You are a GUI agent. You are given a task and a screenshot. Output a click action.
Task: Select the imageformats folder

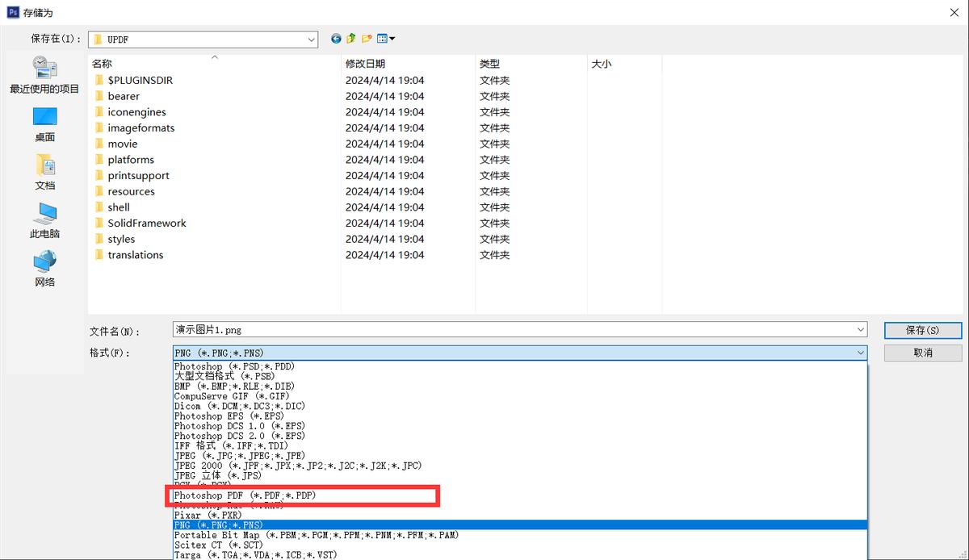(x=133, y=127)
